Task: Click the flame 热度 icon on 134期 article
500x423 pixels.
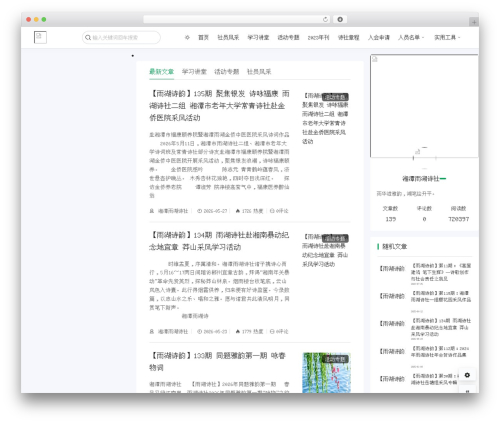Action: [238, 332]
